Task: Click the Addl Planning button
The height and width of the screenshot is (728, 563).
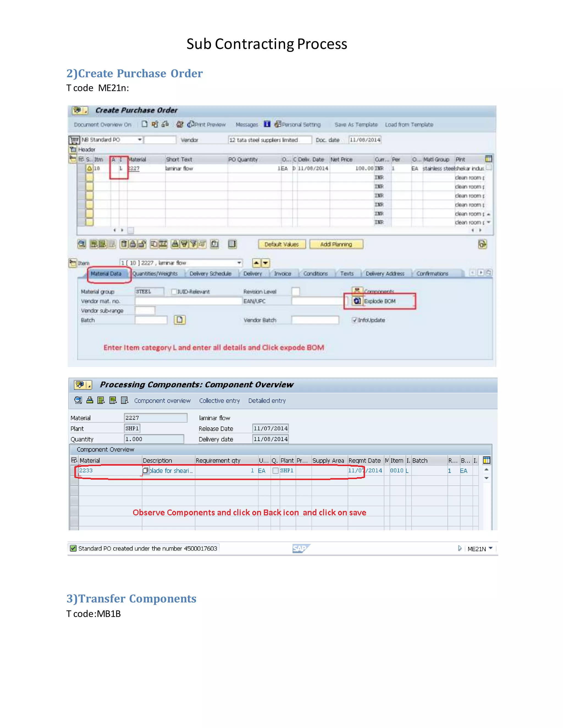Action: coord(336,244)
